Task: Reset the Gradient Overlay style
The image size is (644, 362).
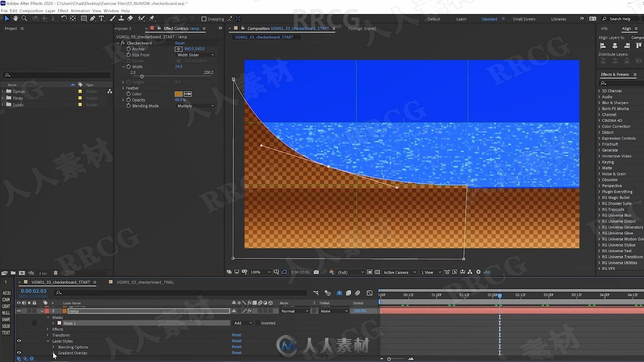Action: pos(236,352)
